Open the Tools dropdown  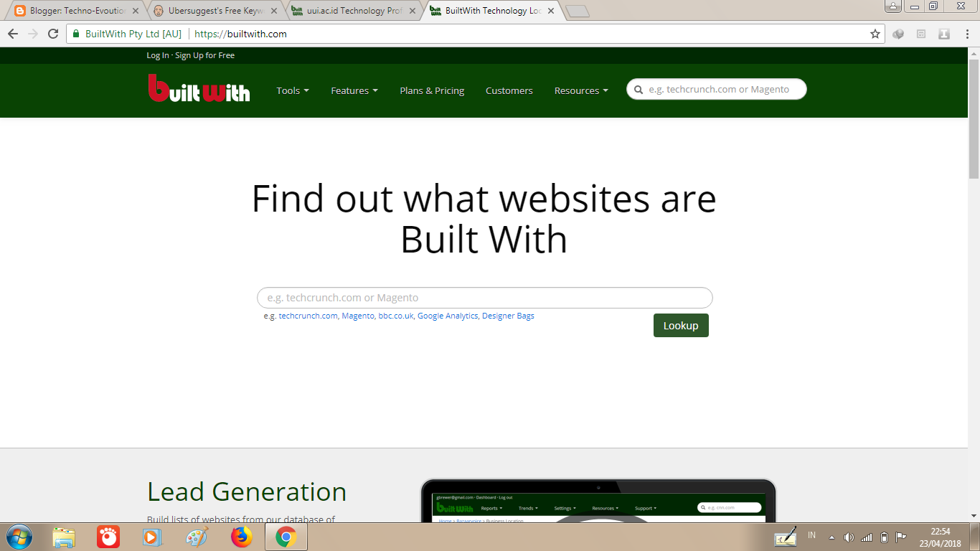(292, 90)
